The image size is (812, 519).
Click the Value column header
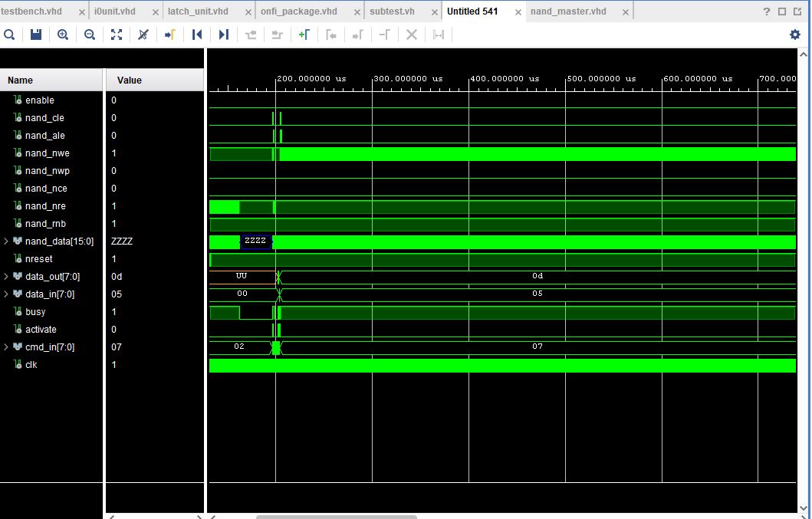(x=155, y=80)
